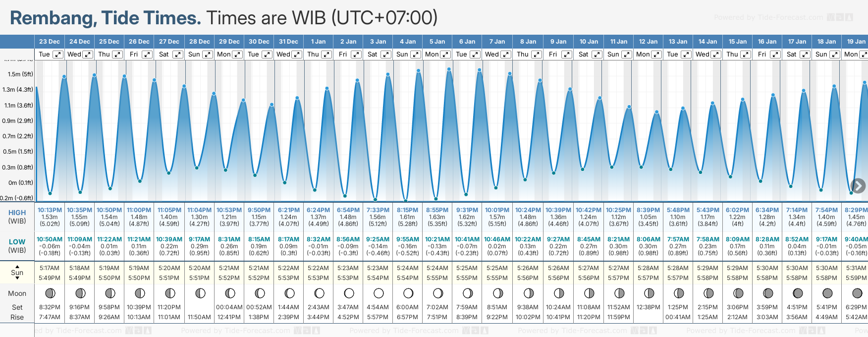
Task: Click the moon phase icon under 23 Dec
Action: 50,293
